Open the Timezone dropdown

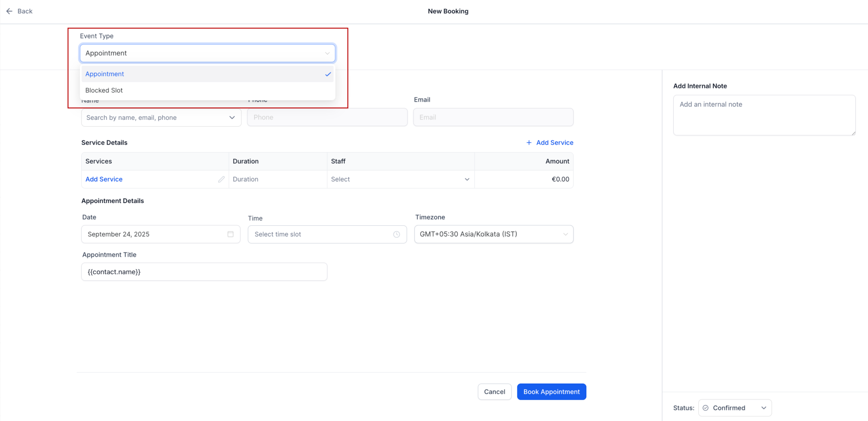pyautogui.click(x=565, y=234)
